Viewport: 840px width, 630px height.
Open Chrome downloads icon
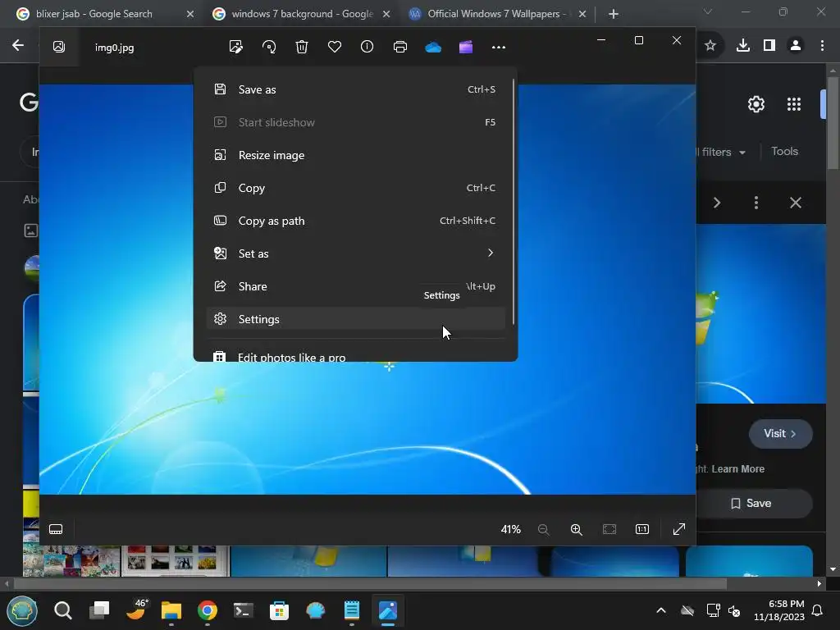click(x=743, y=46)
